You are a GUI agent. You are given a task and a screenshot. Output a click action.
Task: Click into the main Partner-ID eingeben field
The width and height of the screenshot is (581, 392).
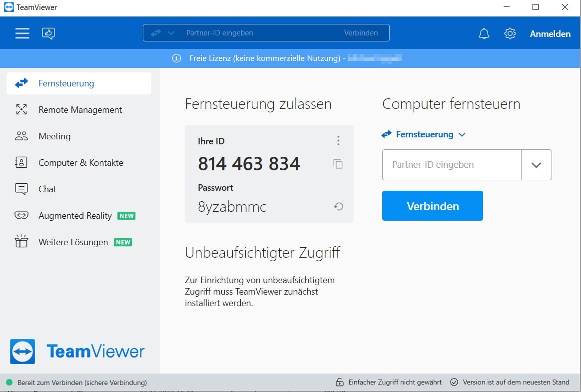click(451, 165)
